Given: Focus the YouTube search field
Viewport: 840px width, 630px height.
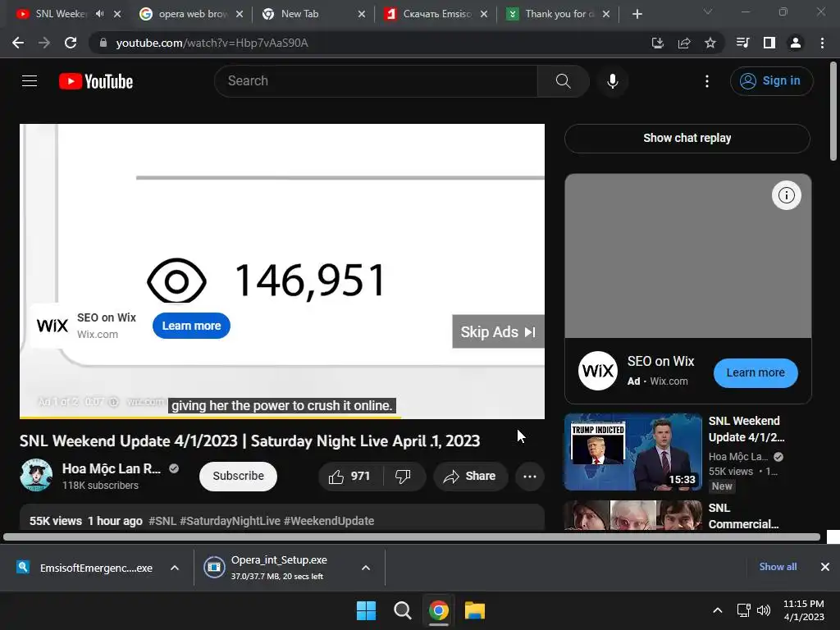Looking at the screenshot, I should click(x=376, y=81).
